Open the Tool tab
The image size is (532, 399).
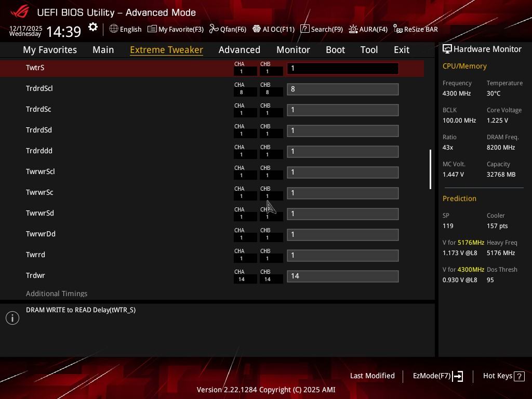pos(369,50)
